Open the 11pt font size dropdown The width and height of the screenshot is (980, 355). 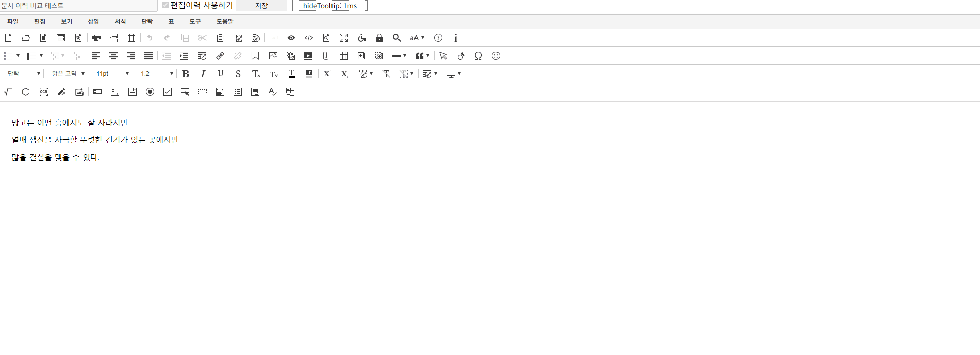coord(112,74)
